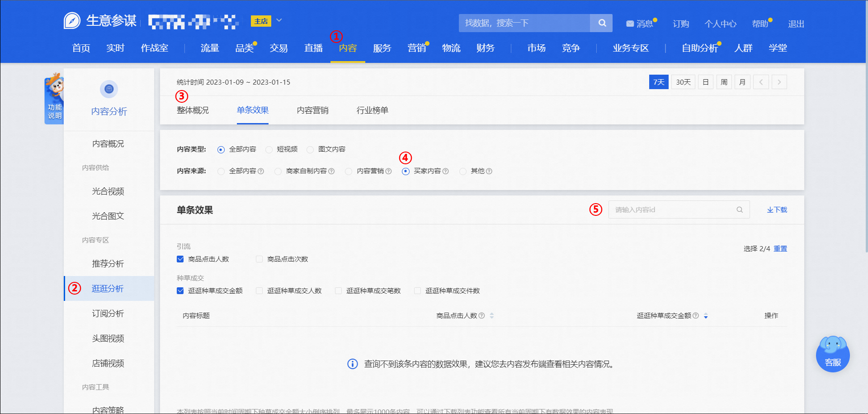Click help icon beside 逛逛种草成交金额 column header
868x414 pixels.
coord(696,315)
